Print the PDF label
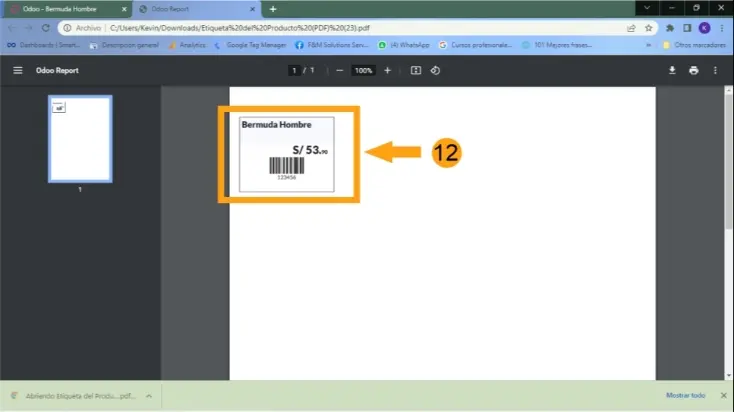The width and height of the screenshot is (734, 412). 693,71
